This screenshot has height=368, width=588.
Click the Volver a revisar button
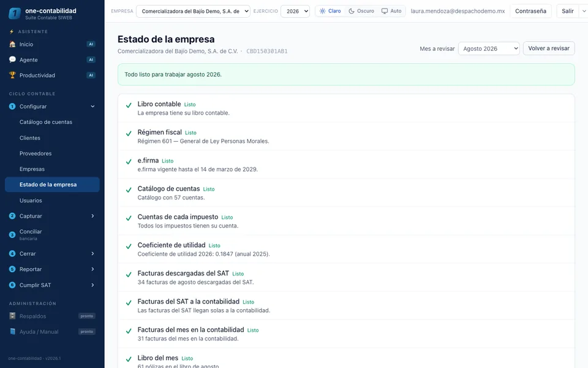[549, 48]
